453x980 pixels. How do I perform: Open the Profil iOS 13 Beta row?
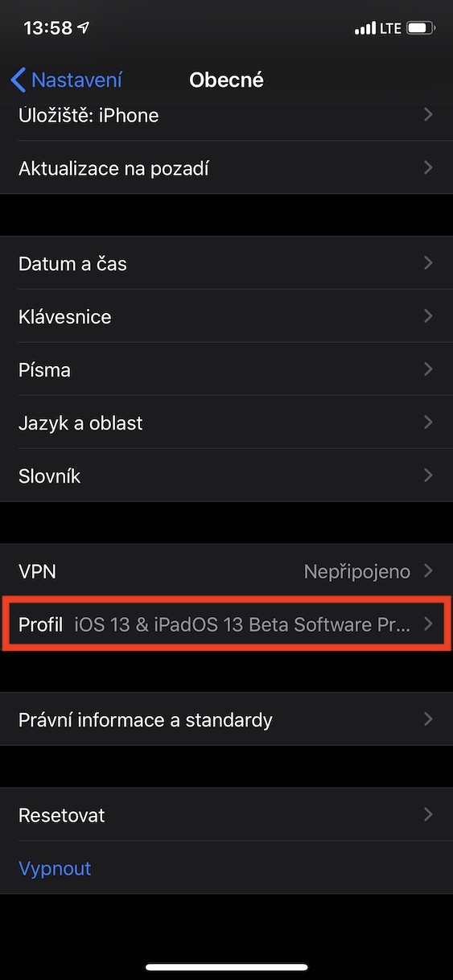[226, 624]
